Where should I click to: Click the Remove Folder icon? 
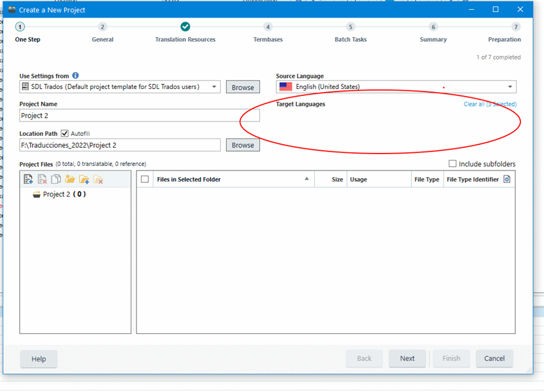click(97, 179)
